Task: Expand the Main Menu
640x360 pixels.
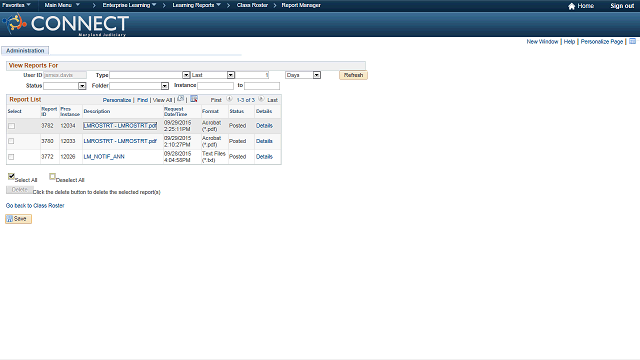Action: pos(62,5)
